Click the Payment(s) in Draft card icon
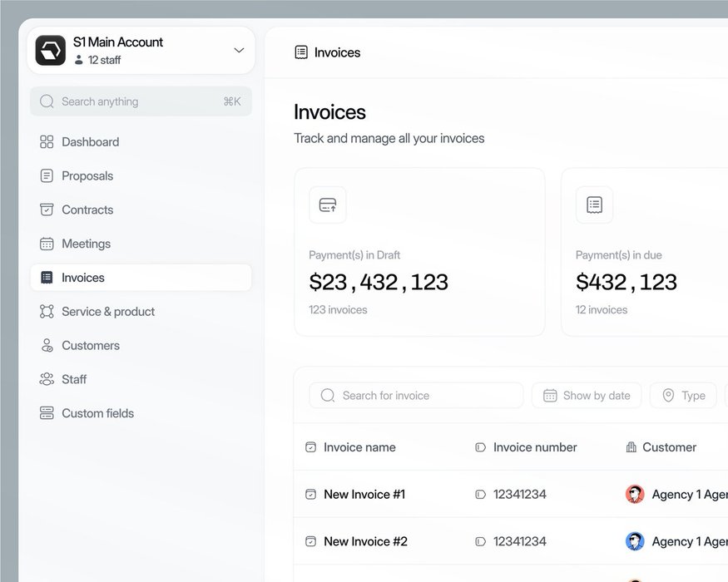This screenshot has width=728, height=582. tap(328, 205)
